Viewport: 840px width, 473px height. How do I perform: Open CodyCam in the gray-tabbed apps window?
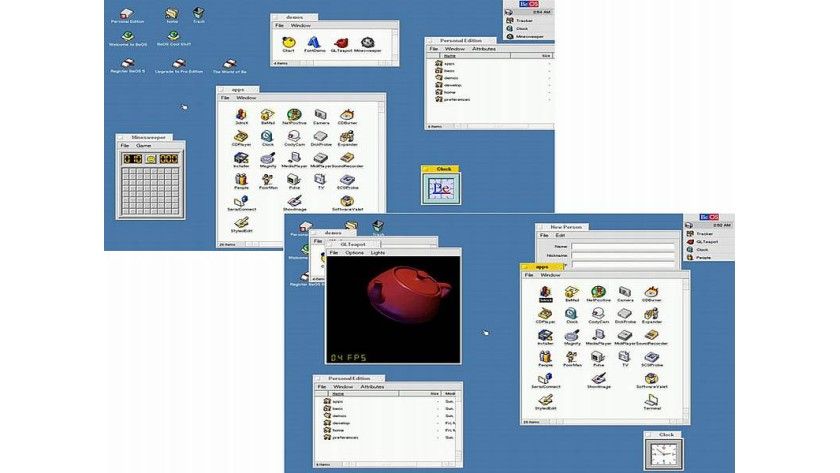(x=294, y=139)
